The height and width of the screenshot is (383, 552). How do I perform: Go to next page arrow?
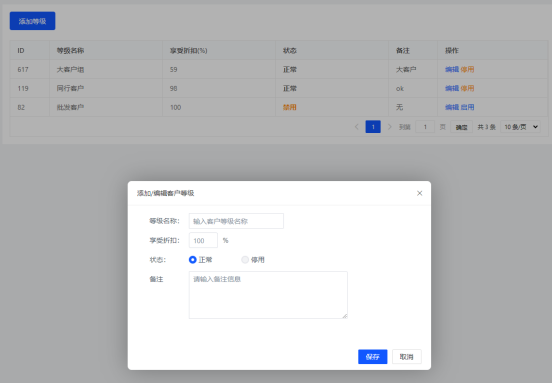pos(389,127)
